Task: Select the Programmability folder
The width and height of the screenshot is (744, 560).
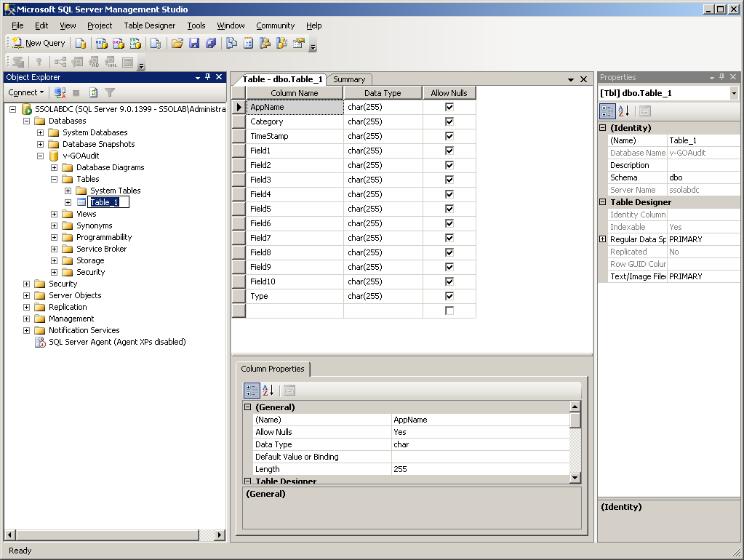Action: click(x=104, y=237)
